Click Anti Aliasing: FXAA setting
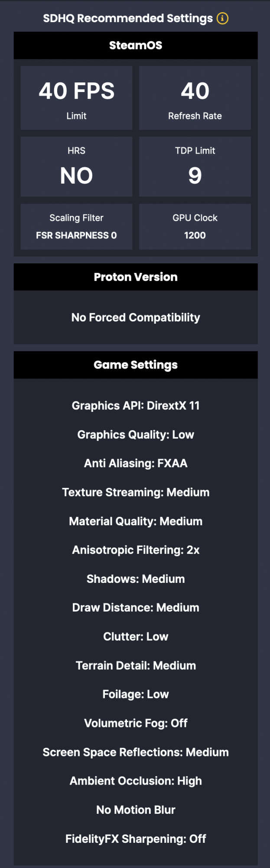The width and height of the screenshot is (270, 868). click(x=136, y=464)
